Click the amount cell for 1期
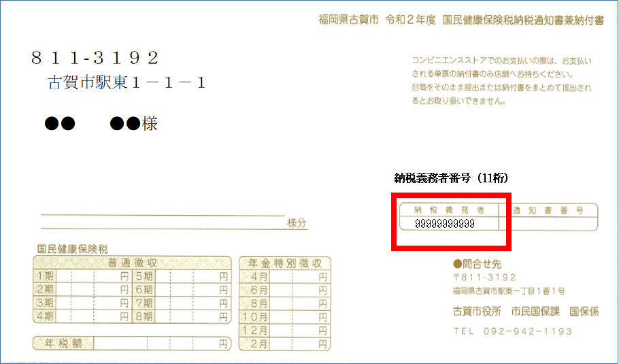This screenshot has height=364, width=619. point(93,276)
